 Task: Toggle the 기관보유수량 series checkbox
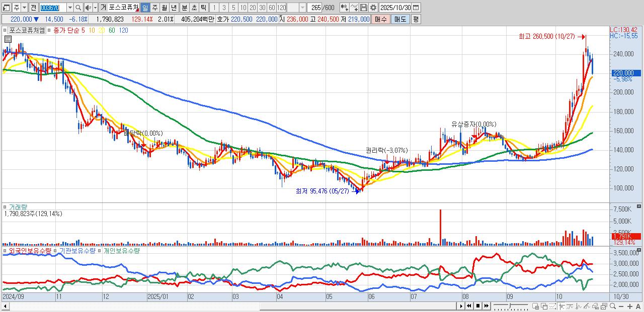pyautogui.click(x=56, y=250)
